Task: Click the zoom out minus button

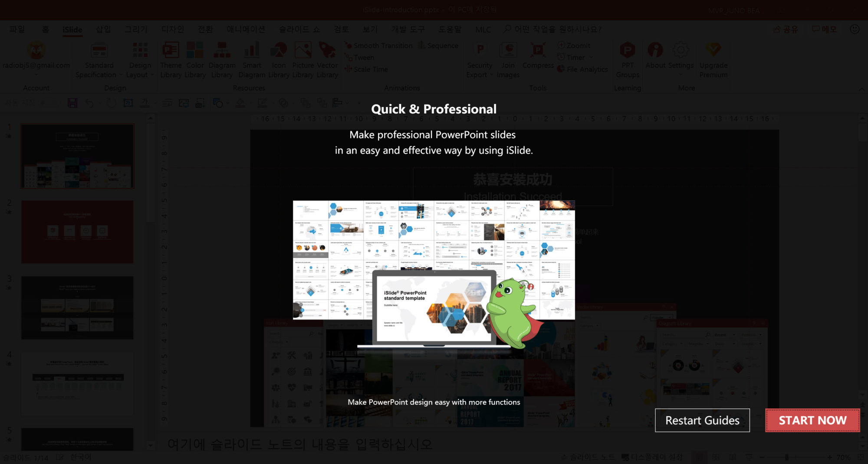Action: click(762, 457)
